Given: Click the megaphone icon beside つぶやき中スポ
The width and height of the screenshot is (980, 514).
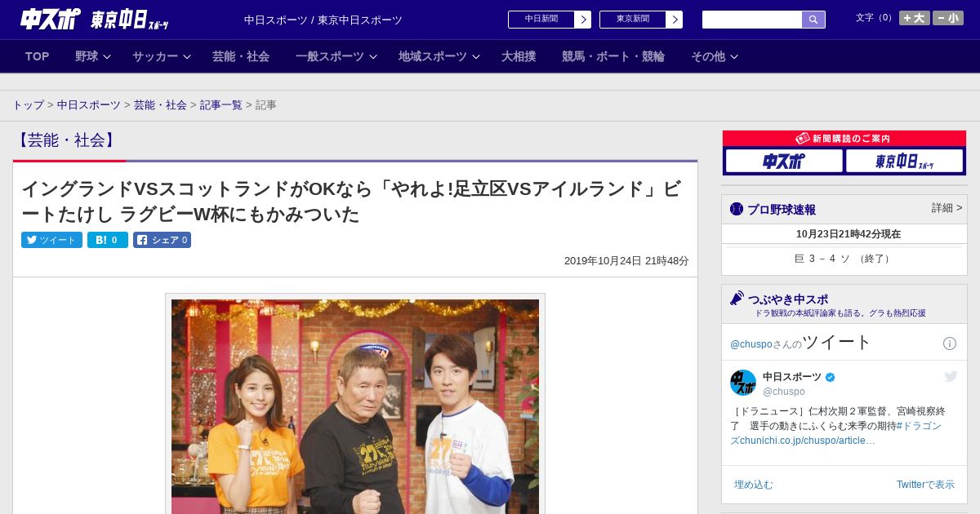Looking at the screenshot, I should tap(737, 299).
